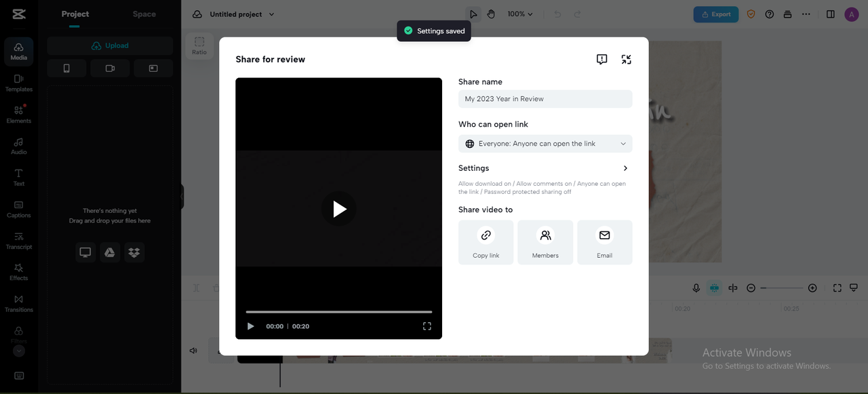Click the split align icon in timeline toolbar
The width and height of the screenshot is (868, 394).
coord(732,288)
